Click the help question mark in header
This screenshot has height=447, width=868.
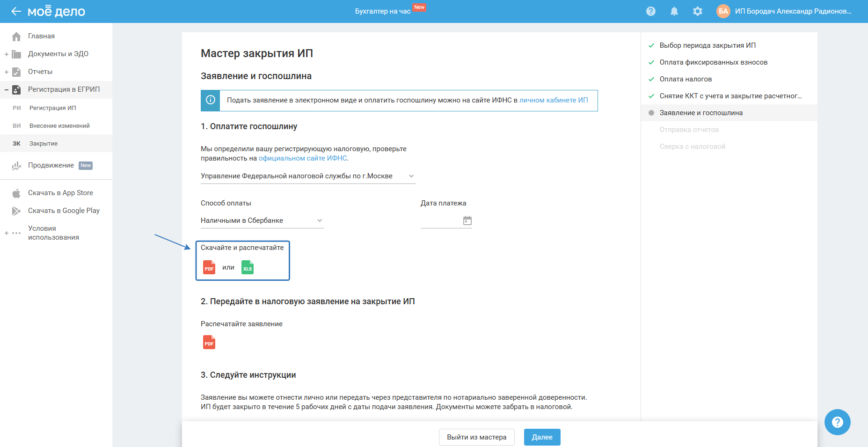pos(650,11)
